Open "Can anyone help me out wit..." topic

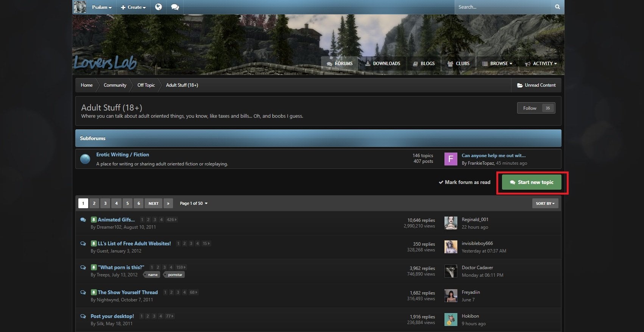[x=493, y=155]
